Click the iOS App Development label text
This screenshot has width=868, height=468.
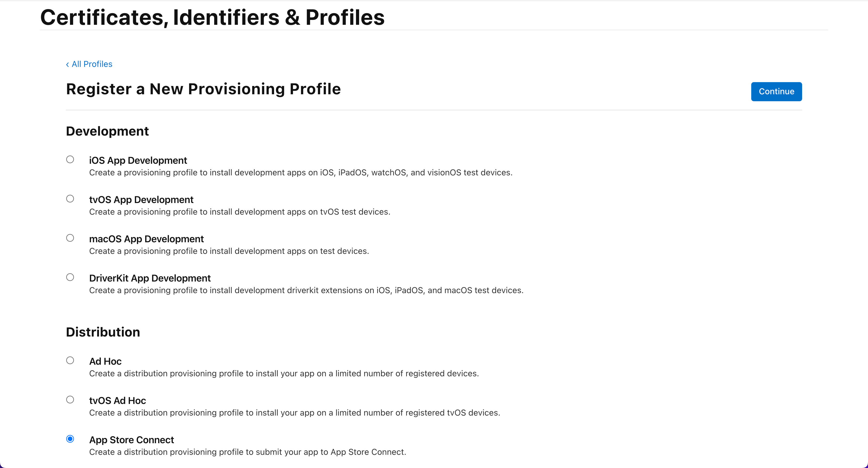[x=138, y=160]
